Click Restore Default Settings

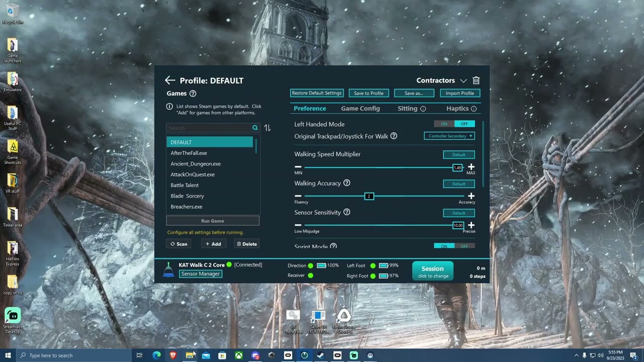[x=317, y=93]
